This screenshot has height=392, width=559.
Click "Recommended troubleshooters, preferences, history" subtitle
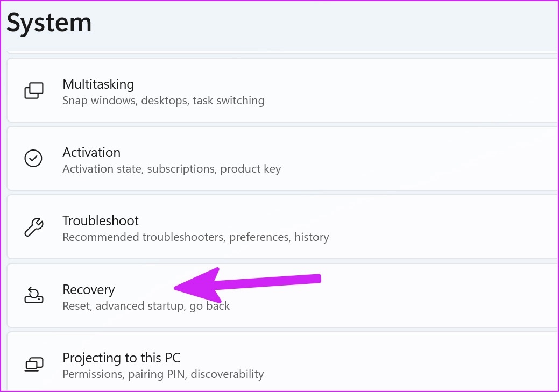coord(195,237)
